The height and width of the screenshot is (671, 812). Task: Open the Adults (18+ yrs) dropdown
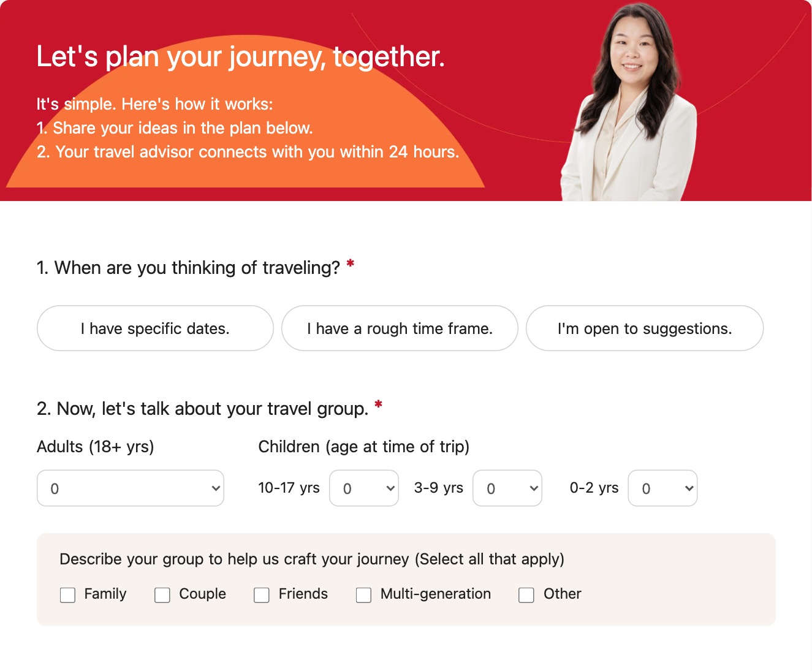click(x=131, y=488)
